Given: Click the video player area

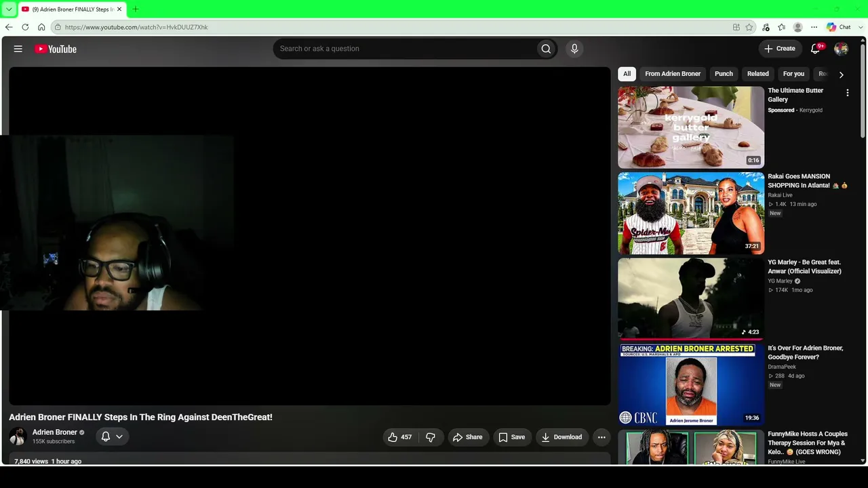Looking at the screenshot, I should point(310,236).
